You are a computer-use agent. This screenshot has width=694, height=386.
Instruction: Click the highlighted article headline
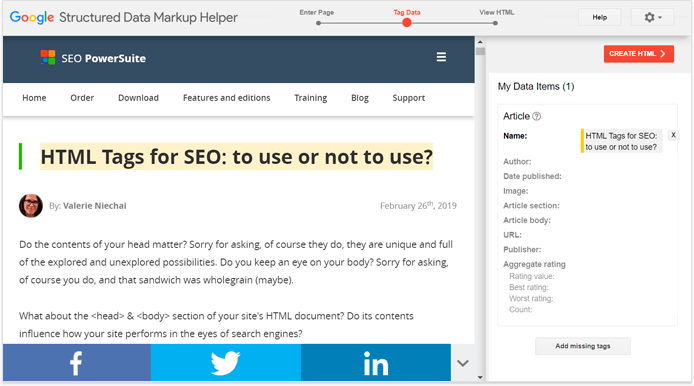236,157
